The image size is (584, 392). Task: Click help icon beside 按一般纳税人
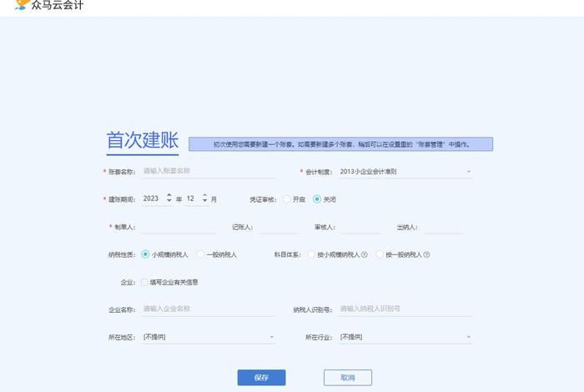[426, 254]
